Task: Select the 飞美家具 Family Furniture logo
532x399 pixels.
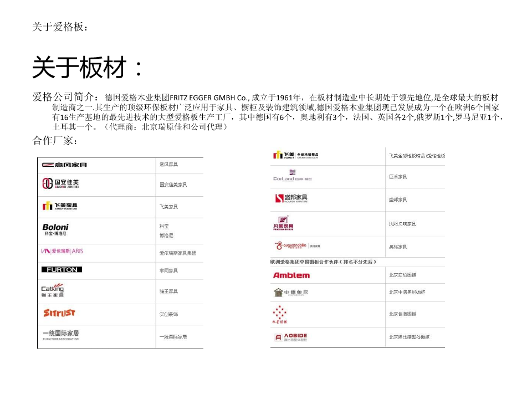Action: 60,206
